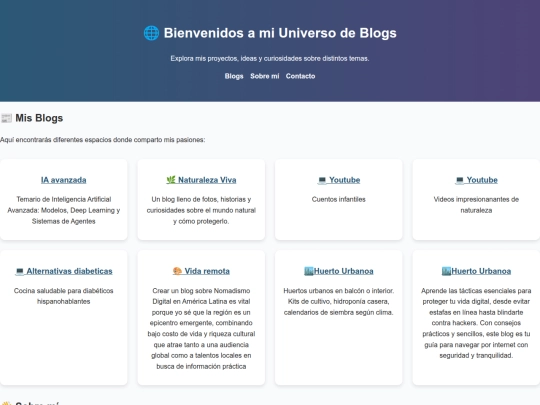540x405 pixels.
Task: Click the palette icon on Vida remota
Action: (177, 271)
